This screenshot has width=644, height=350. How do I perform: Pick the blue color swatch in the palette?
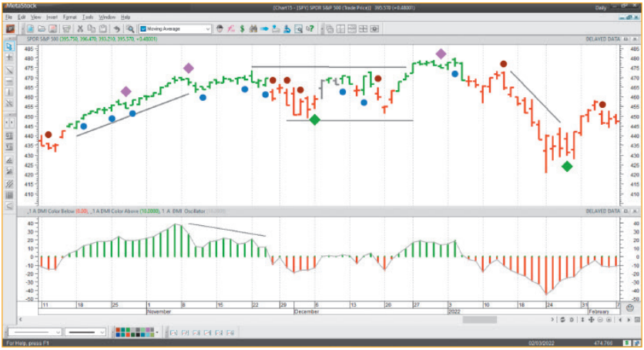coord(118,335)
